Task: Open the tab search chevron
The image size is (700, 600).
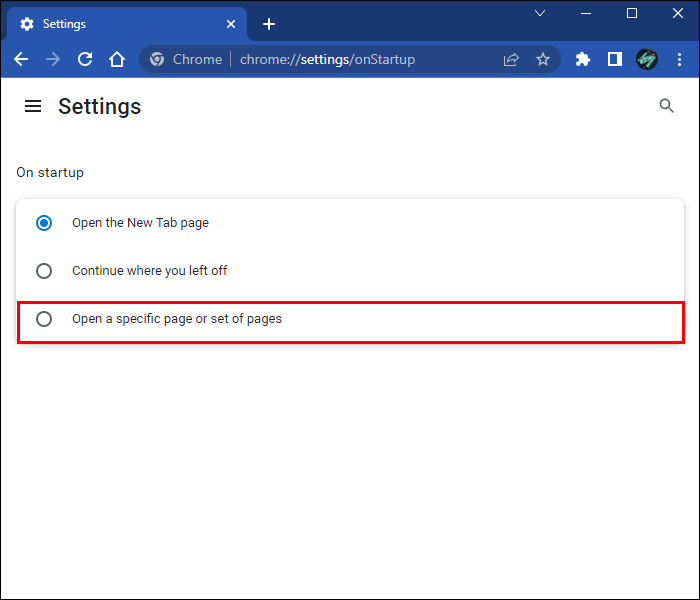Action: (540, 13)
